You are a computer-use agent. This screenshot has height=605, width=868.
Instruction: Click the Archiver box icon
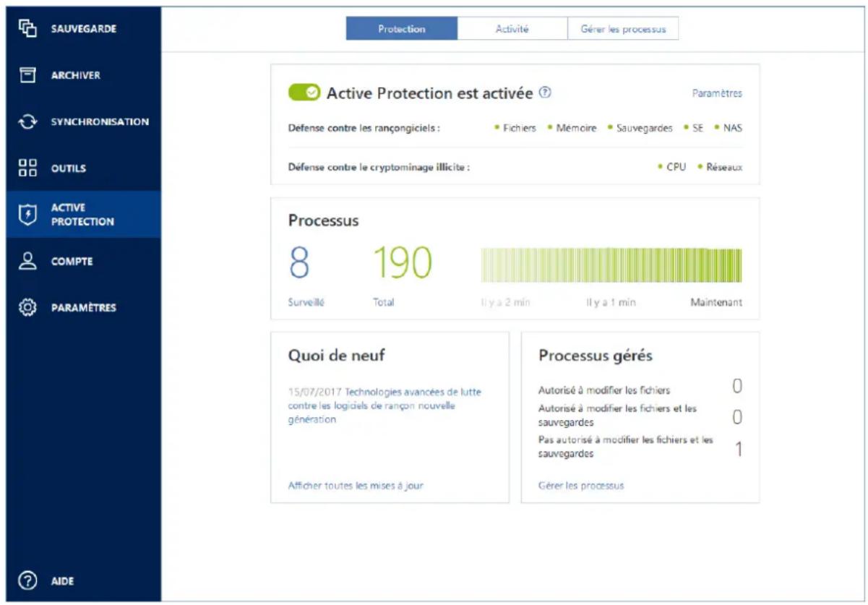click(x=27, y=75)
